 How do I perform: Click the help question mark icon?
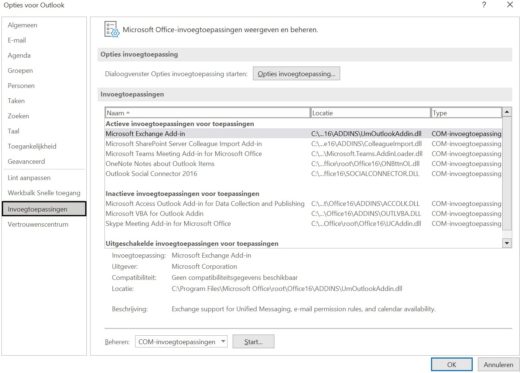click(x=484, y=5)
